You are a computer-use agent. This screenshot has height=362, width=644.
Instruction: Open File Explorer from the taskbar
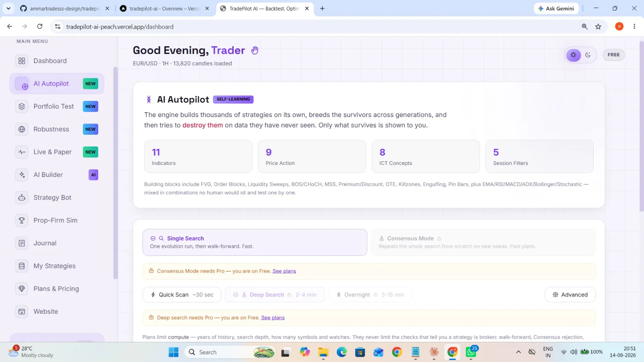click(x=323, y=352)
